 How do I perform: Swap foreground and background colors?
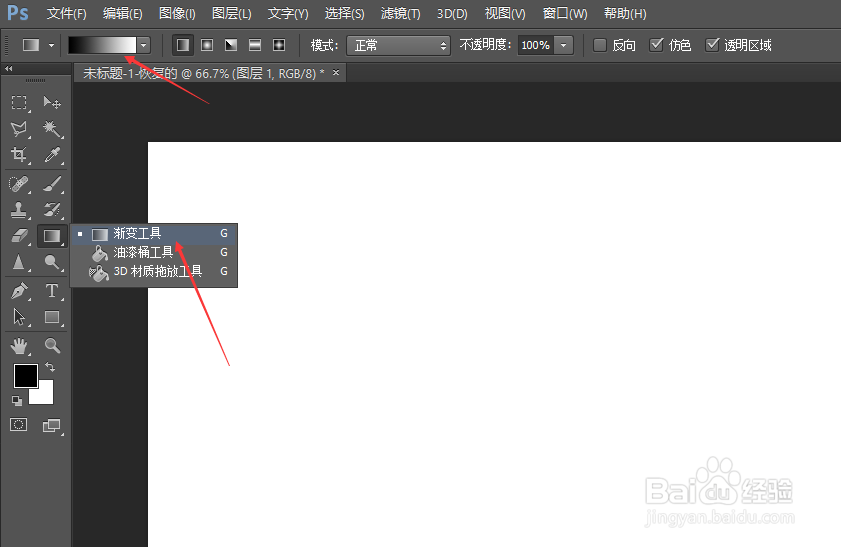[50, 367]
